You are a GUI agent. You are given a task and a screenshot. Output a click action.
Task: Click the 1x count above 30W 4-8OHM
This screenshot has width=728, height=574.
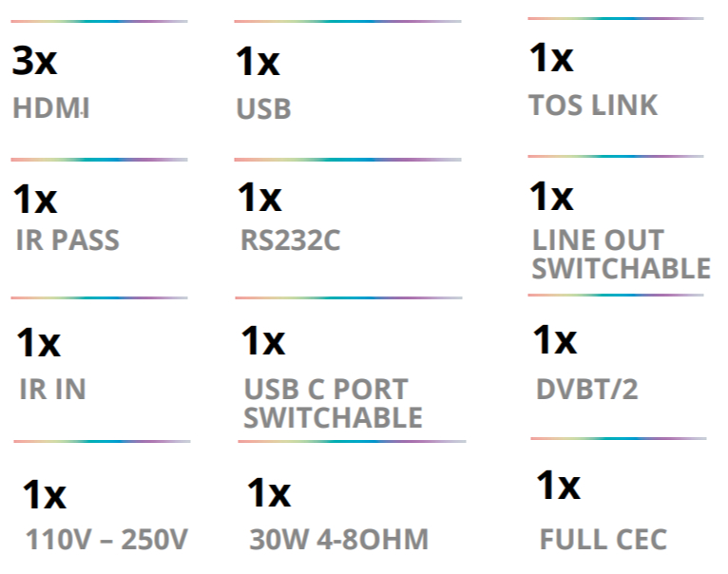[269, 492]
